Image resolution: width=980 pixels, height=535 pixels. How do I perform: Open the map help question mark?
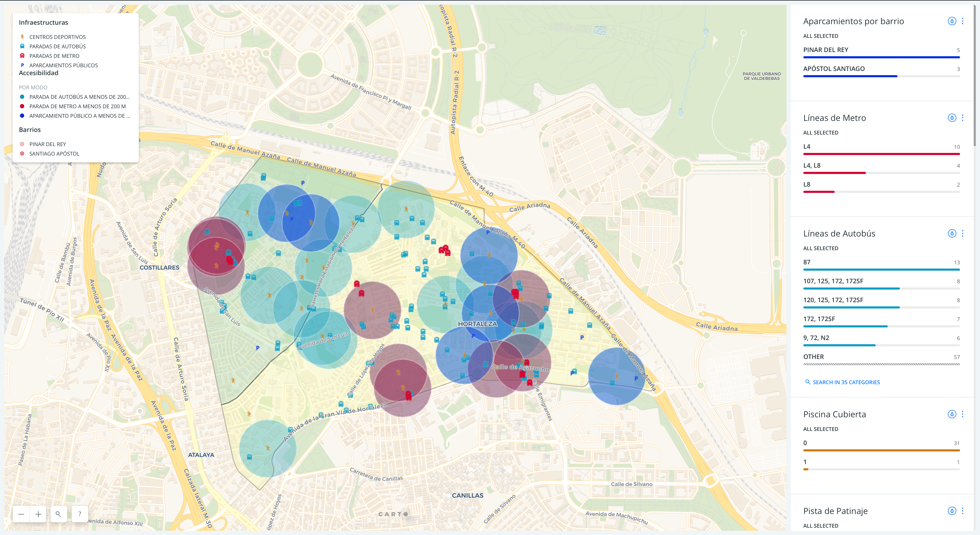pos(79,514)
